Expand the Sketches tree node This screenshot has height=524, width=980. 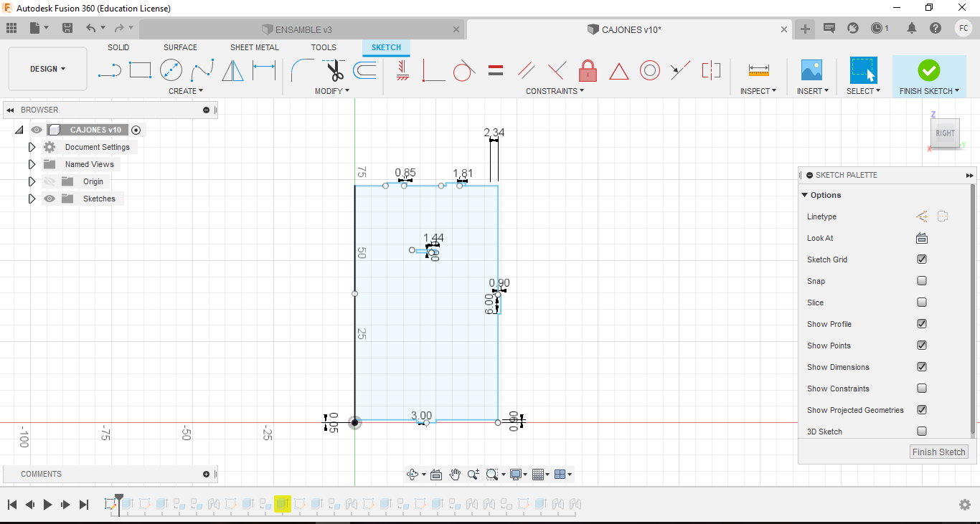pyautogui.click(x=32, y=199)
